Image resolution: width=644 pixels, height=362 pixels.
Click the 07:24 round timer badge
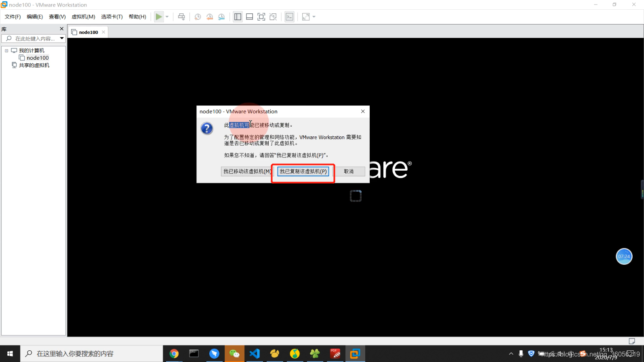click(624, 256)
